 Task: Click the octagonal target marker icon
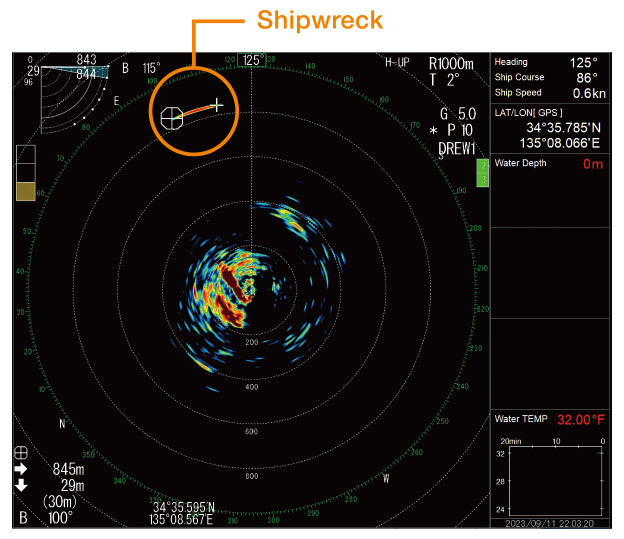tap(172, 118)
